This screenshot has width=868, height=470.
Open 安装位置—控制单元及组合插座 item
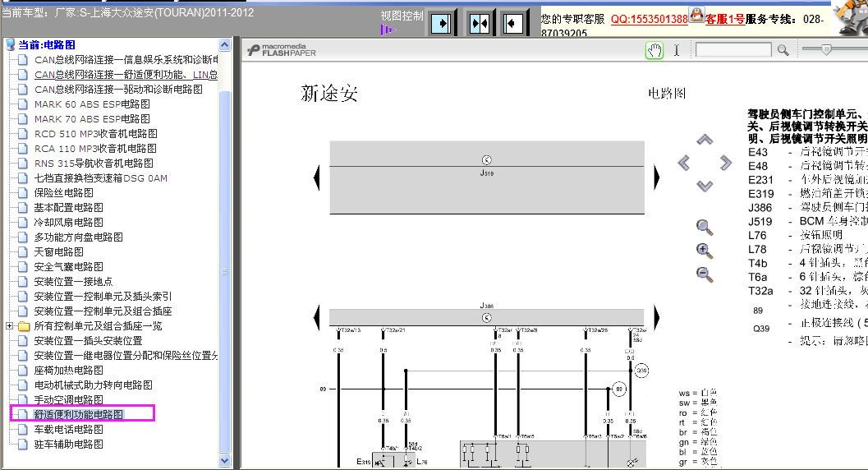pos(103,311)
